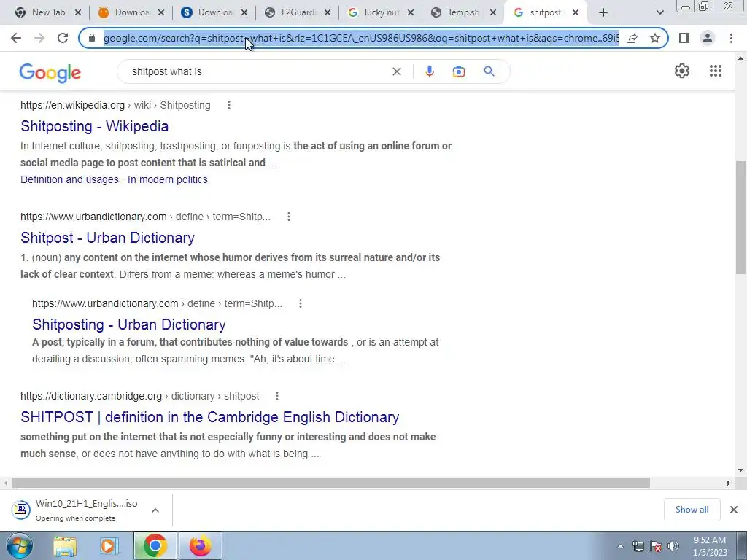The image size is (747, 560).
Task: Open the SHITPOST Cambridge English Dictionary result
Action: (x=209, y=417)
